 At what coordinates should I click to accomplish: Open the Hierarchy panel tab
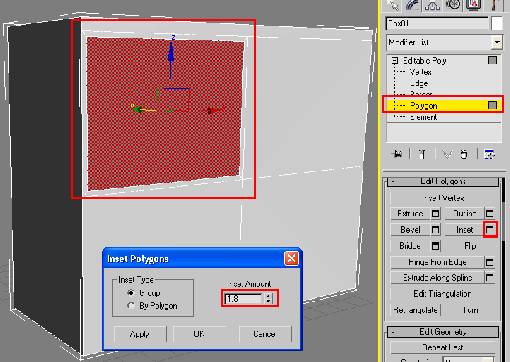(432, 5)
